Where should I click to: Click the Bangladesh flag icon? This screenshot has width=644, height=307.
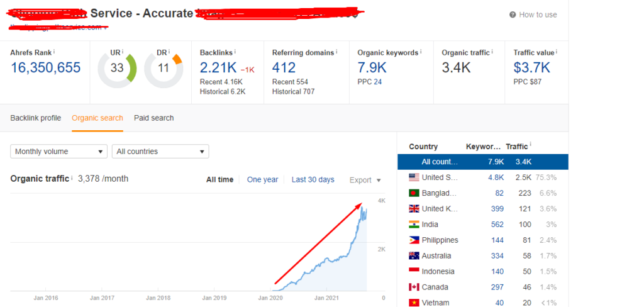[x=414, y=193]
